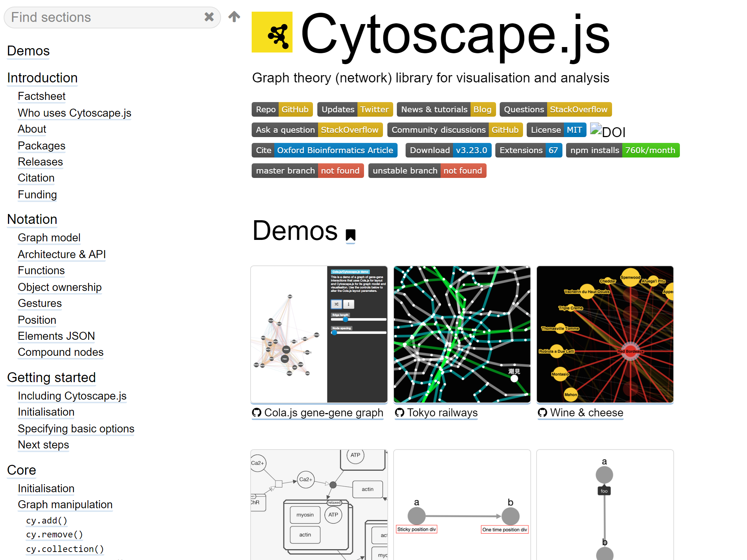The width and height of the screenshot is (747, 560).
Task: Open the Questions StackOverflow badge
Action: click(x=556, y=109)
